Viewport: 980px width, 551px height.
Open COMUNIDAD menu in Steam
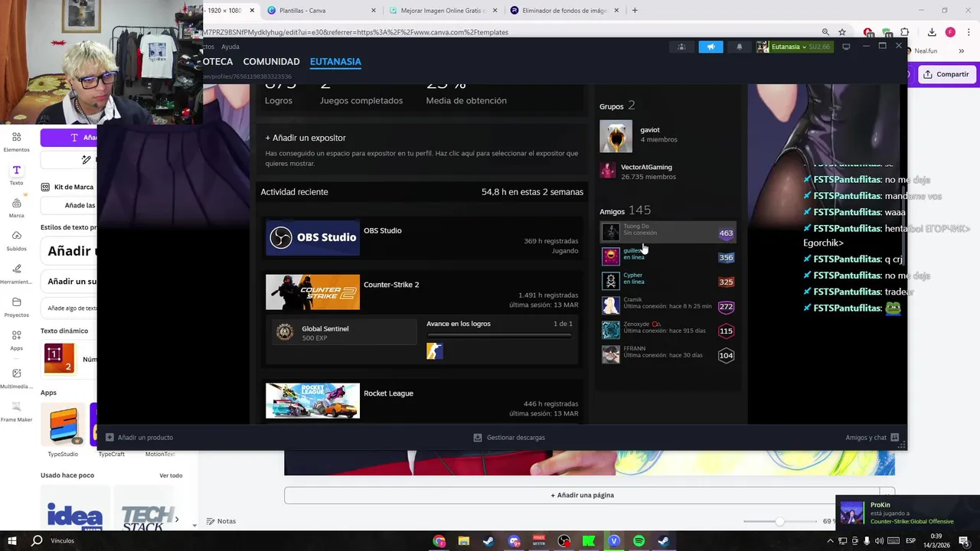click(271, 61)
